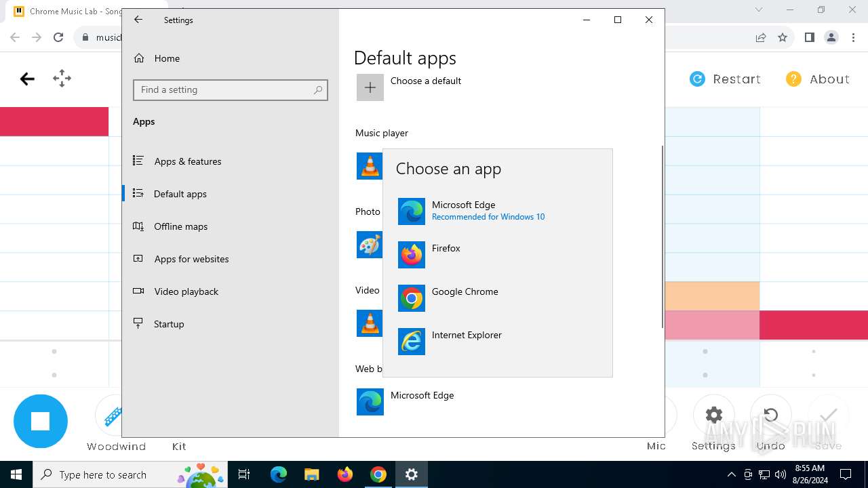Click the Settings window vertical scrollbar
868x488 pixels.
point(662,237)
